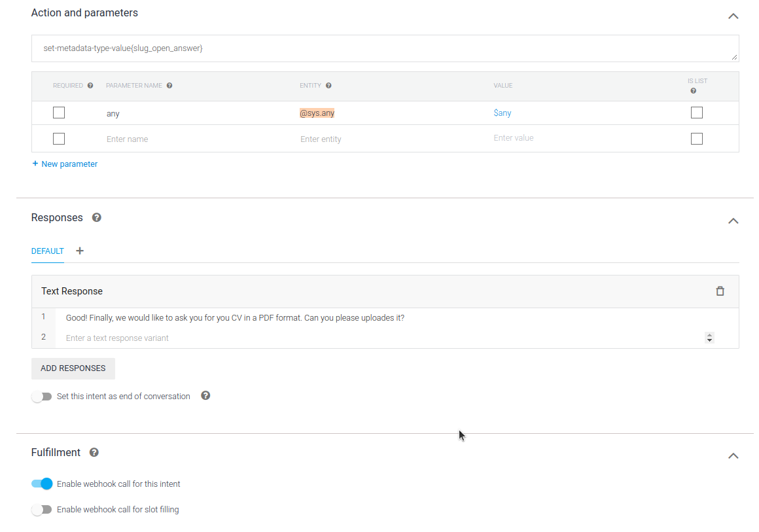Click the help icon next to Responses
Viewport: 759px width, 532px height.
tap(97, 217)
